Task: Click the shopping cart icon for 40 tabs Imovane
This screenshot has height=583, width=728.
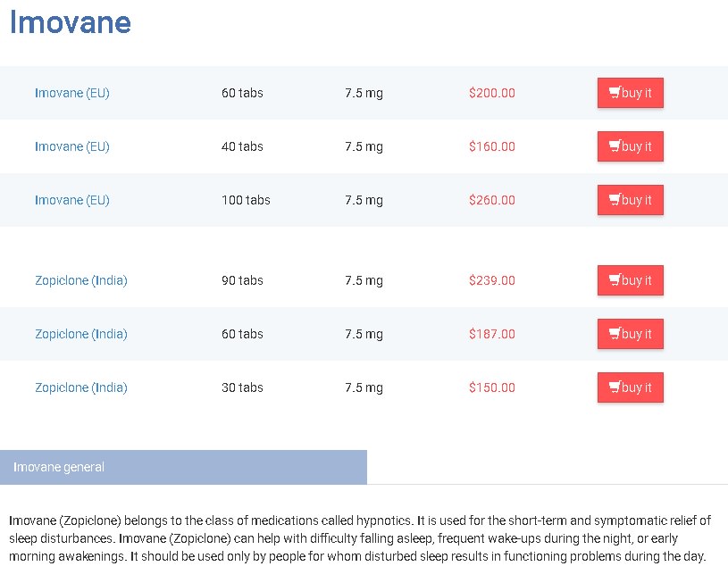Action: (x=615, y=146)
